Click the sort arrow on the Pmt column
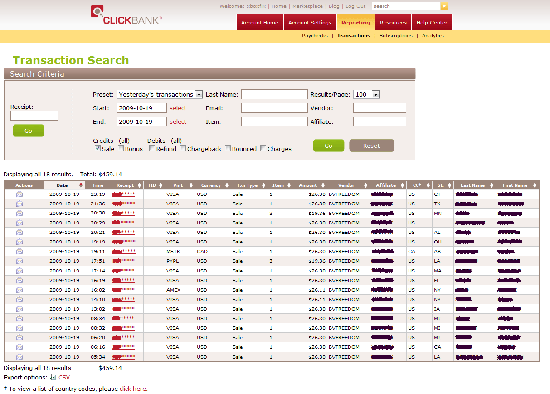Screen dimensions: 550x394 tap(191, 185)
